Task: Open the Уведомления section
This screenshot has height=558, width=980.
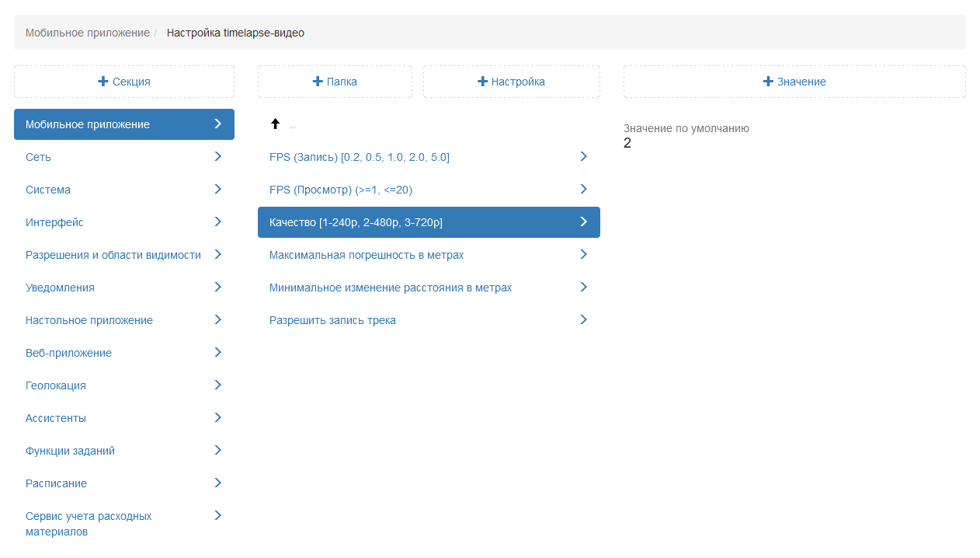Action: tap(60, 288)
